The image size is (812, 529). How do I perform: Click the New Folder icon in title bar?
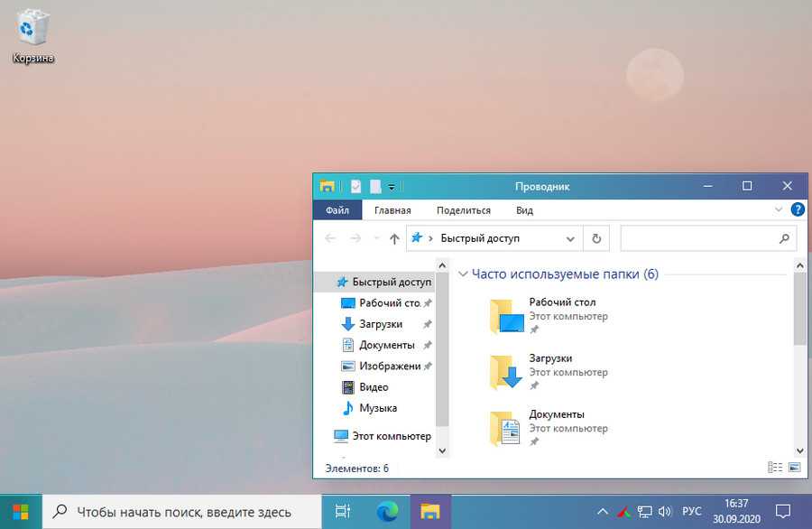(375, 187)
